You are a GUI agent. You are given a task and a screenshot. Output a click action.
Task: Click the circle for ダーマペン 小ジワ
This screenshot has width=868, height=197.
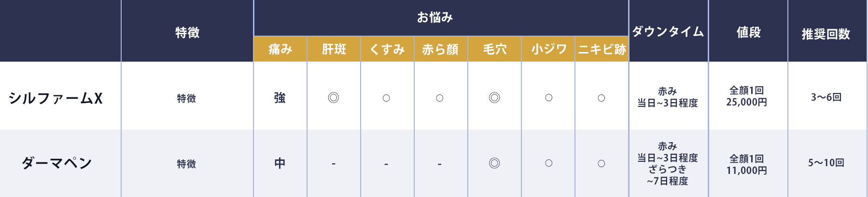[x=549, y=163]
